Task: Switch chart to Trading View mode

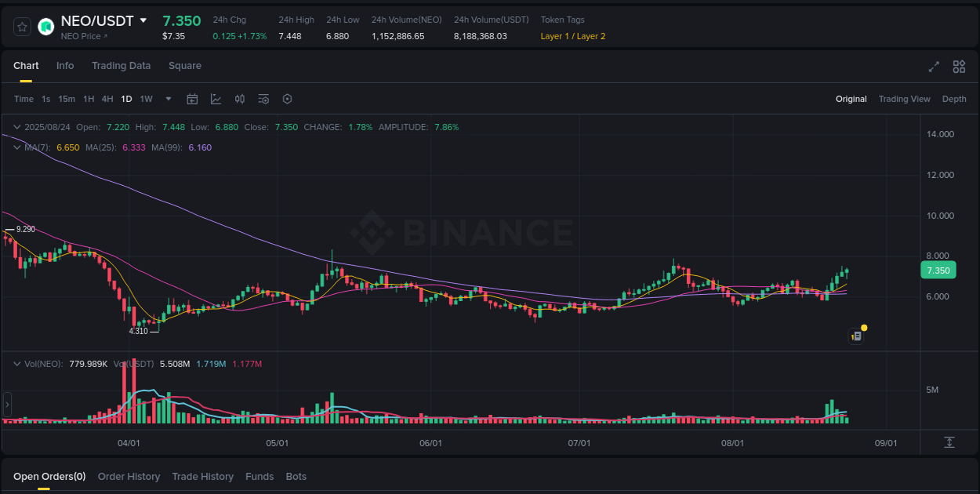Action: [904, 99]
